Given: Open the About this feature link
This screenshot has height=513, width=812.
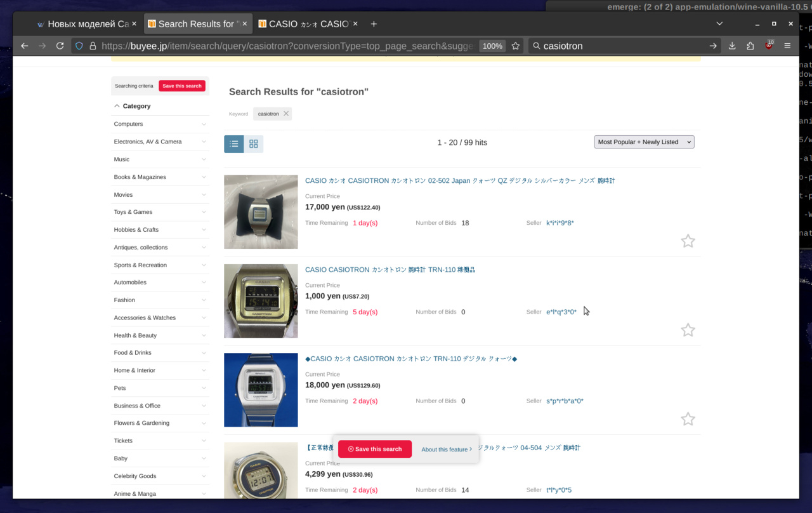Looking at the screenshot, I should coord(446,450).
